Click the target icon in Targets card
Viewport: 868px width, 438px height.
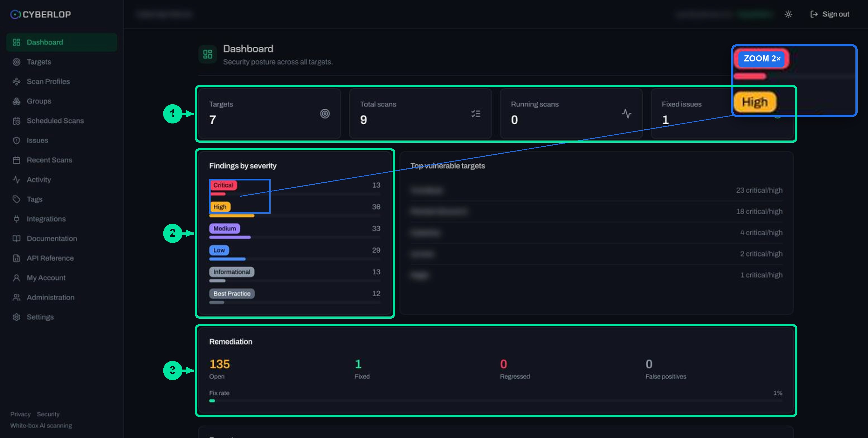click(x=325, y=113)
